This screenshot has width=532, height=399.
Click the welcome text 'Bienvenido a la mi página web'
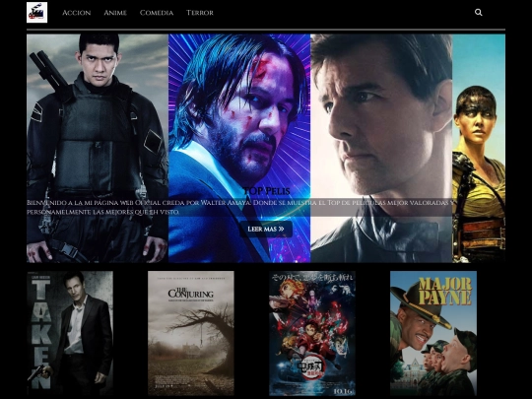[239, 207]
